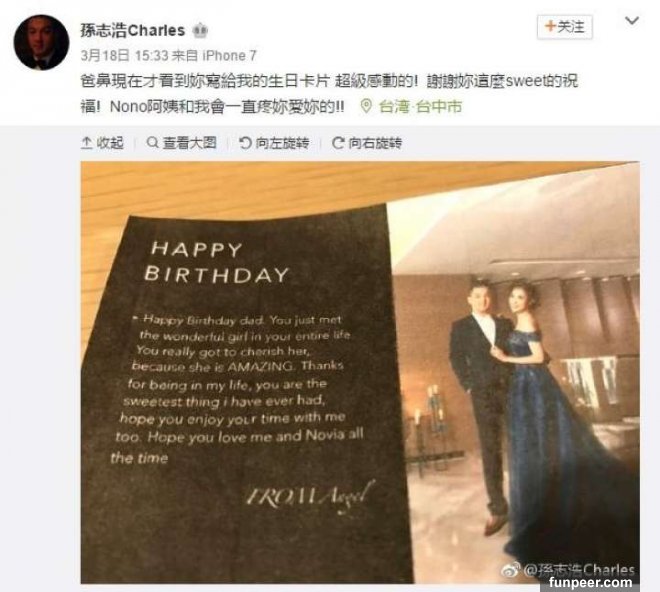Click the Weibo watermark logo on photo

[x=511, y=571]
